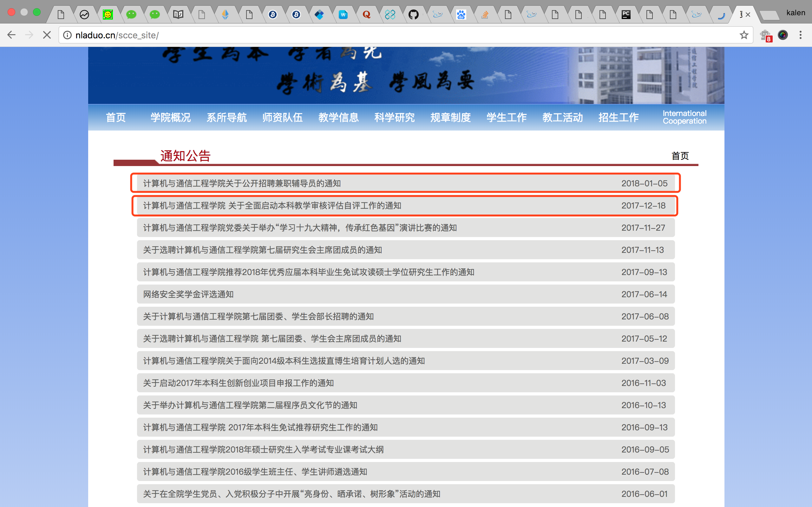Open 网络安全奖学金评选通知 notice
The height and width of the screenshot is (507, 812).
point(188,294)
